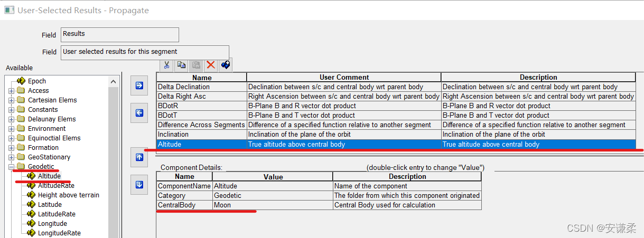Move the selected result up
Image resolution: width=644 pixels, height=238 pixels.
139,157
